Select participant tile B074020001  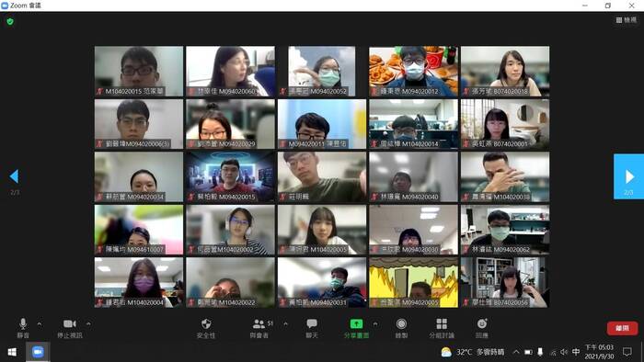click(505, 124)
